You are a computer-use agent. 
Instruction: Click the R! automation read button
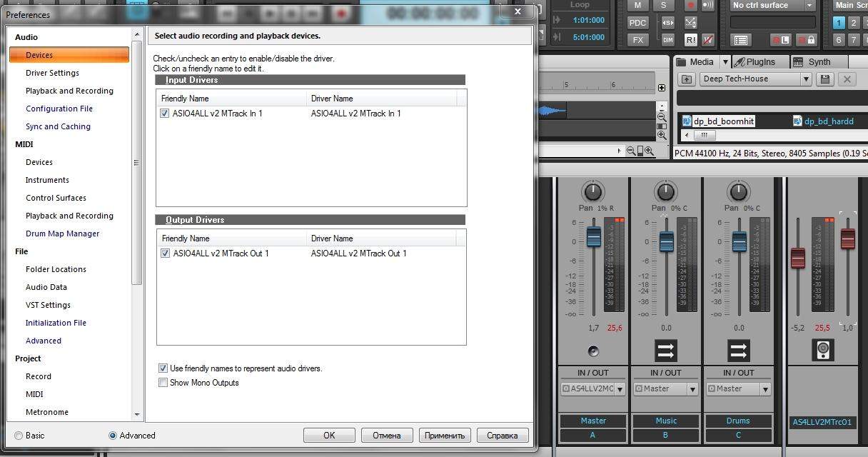(x=690, y=40)
